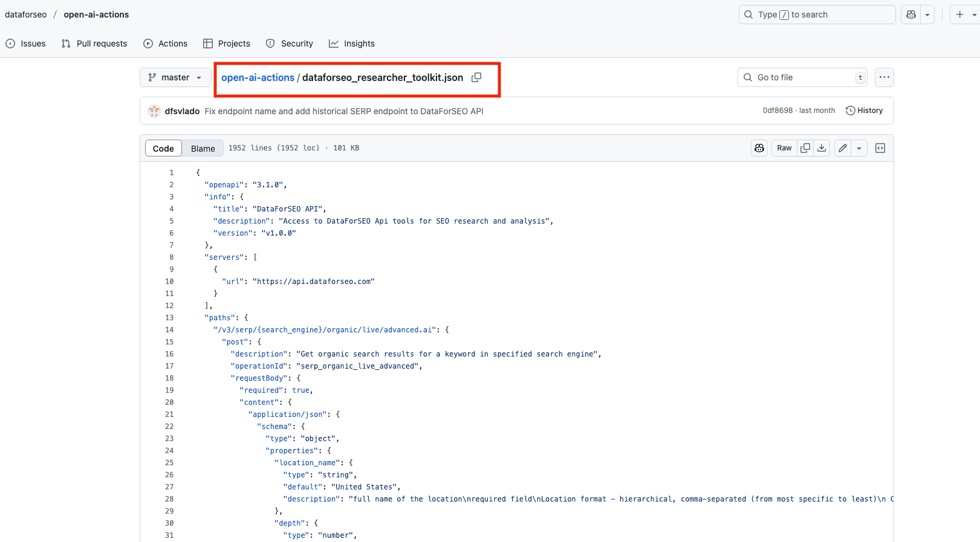Screen dimensions: 980x542
Task: Expand the edit options dropdown arrow
Action: 859,148
